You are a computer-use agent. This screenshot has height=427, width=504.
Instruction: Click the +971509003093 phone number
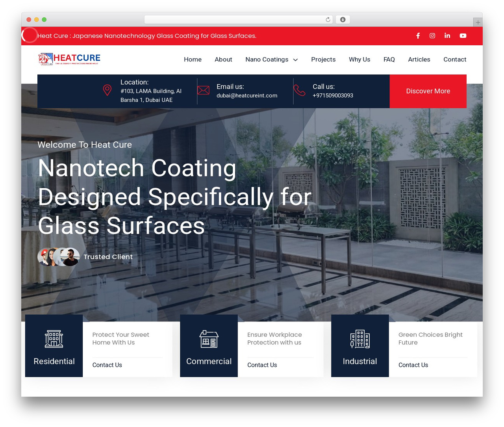[333, 96]
